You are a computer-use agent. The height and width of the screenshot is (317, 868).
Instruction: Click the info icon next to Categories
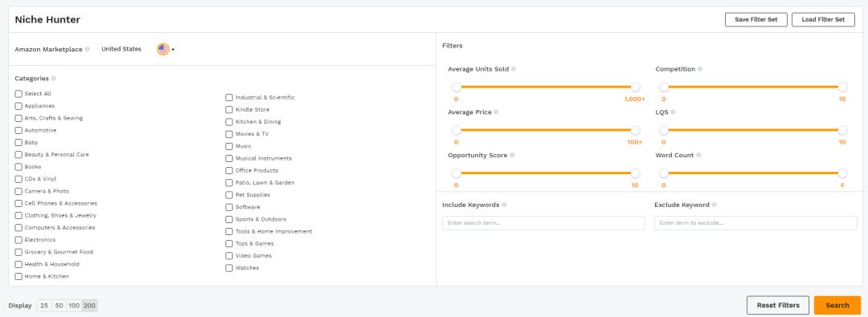[x=54, y=79]
